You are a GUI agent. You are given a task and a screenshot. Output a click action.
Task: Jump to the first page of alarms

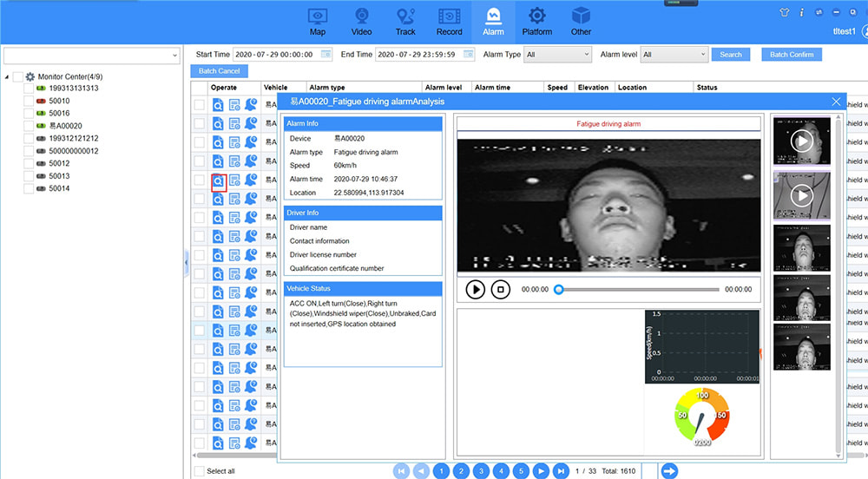[x=401, y=470]
